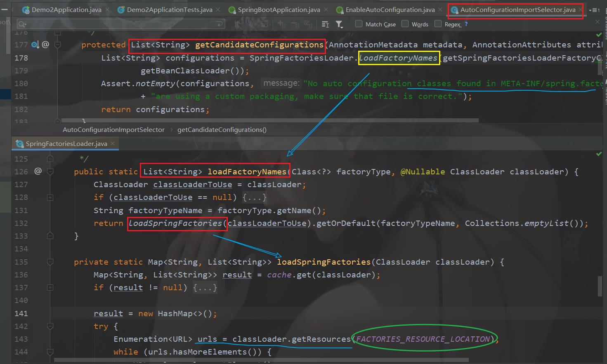Viewport: 607px width, 364px height.
Task: Open search results in Find window icon
Action: click(x=325, y=24)
